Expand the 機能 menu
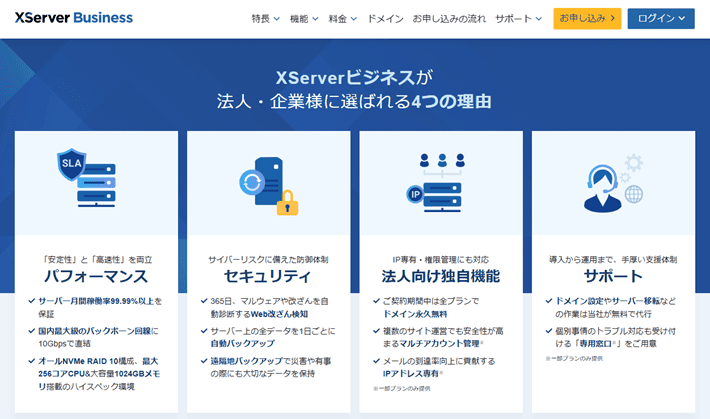Viewport: 710px width, 419px height. [x=304, y=19]
